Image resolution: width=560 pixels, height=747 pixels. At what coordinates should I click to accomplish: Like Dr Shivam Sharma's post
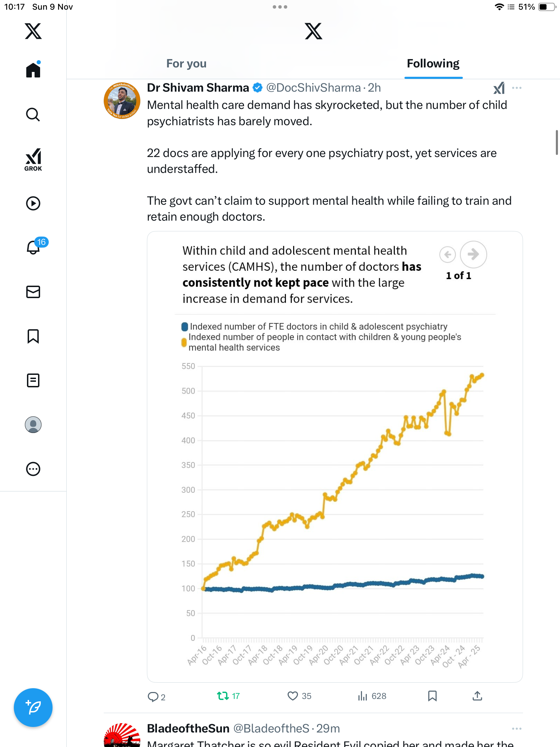point(293,696)
